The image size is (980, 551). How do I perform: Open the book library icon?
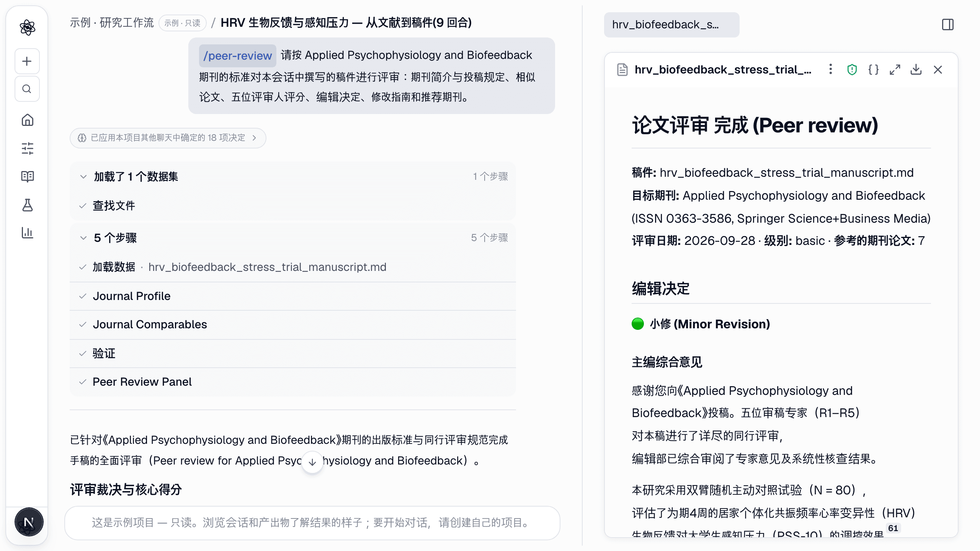27,176
